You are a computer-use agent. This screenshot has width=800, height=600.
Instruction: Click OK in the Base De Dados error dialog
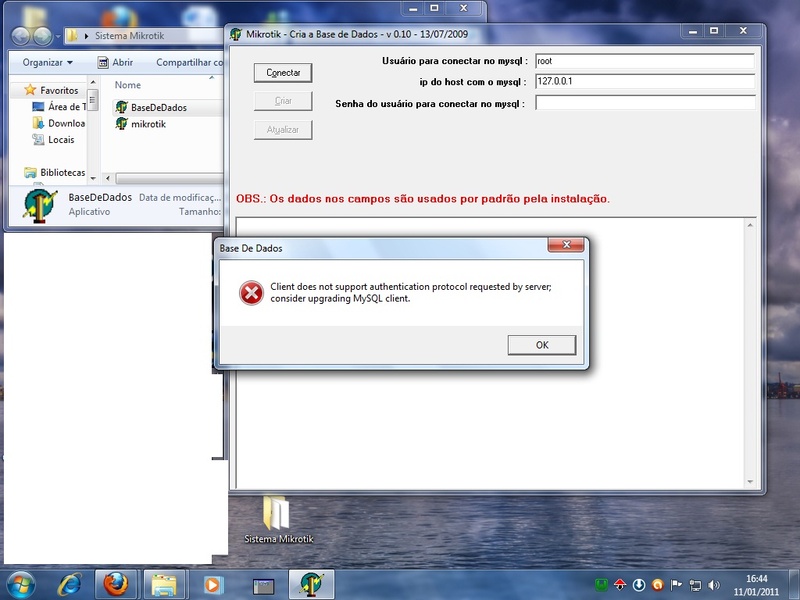(x=541, y=345)
